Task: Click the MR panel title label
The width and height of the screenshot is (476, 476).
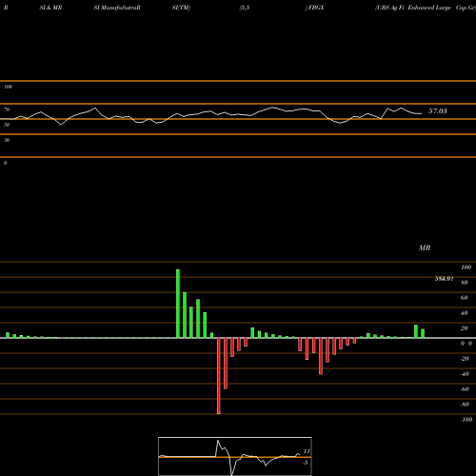Action: (425, 248)
